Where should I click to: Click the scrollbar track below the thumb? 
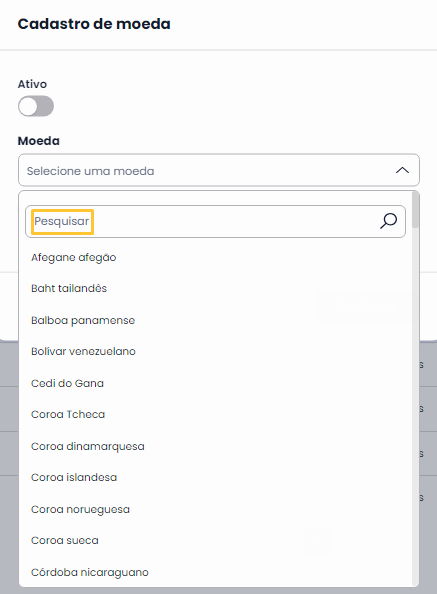tap(415, 405)
